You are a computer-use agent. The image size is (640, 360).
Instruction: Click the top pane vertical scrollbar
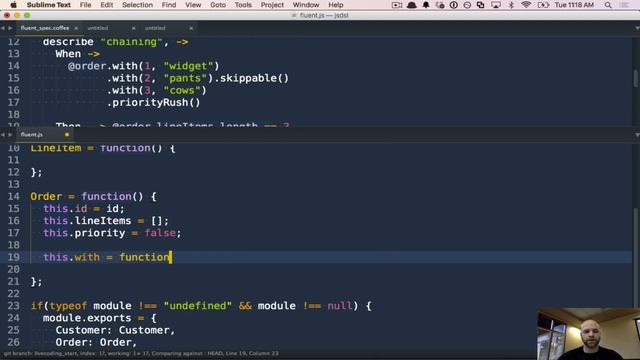coord(636,78)
